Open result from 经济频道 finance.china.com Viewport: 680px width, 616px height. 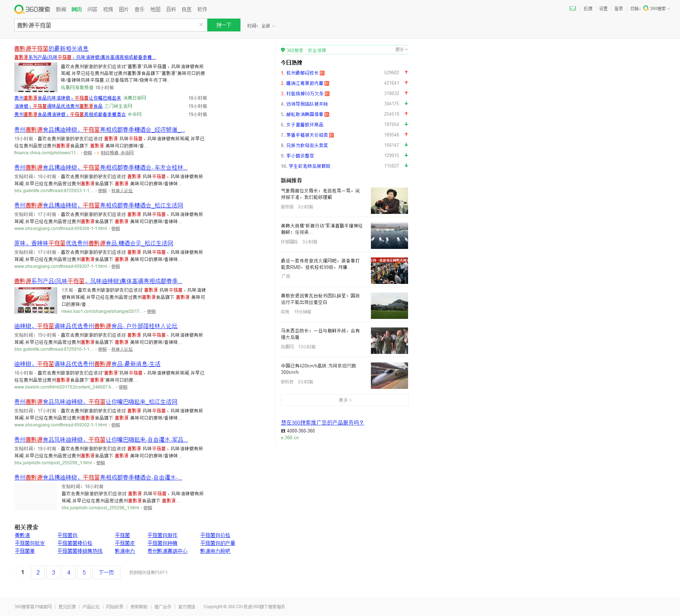(100, 130)
